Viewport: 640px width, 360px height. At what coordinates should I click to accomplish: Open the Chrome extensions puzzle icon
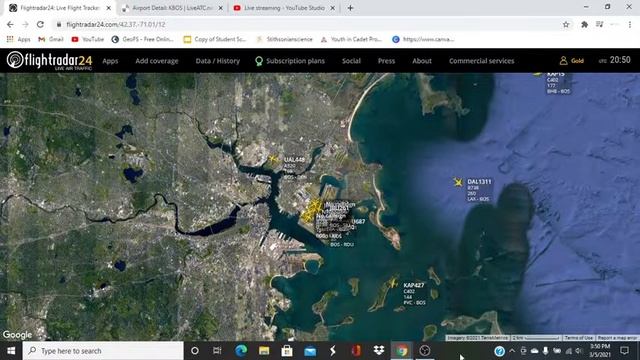pyautogui.click(x=584, y=24)
